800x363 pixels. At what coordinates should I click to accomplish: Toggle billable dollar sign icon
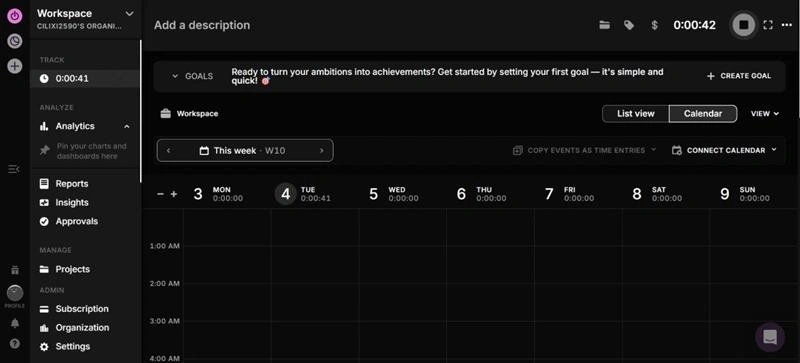[x=655, y=25]
